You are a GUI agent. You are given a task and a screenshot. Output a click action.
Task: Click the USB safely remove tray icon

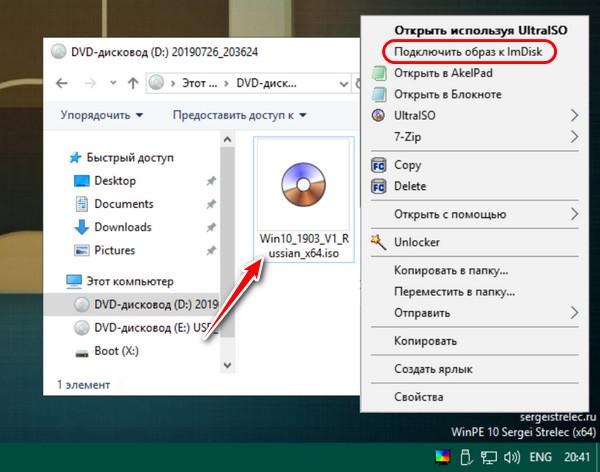(466, 457)
